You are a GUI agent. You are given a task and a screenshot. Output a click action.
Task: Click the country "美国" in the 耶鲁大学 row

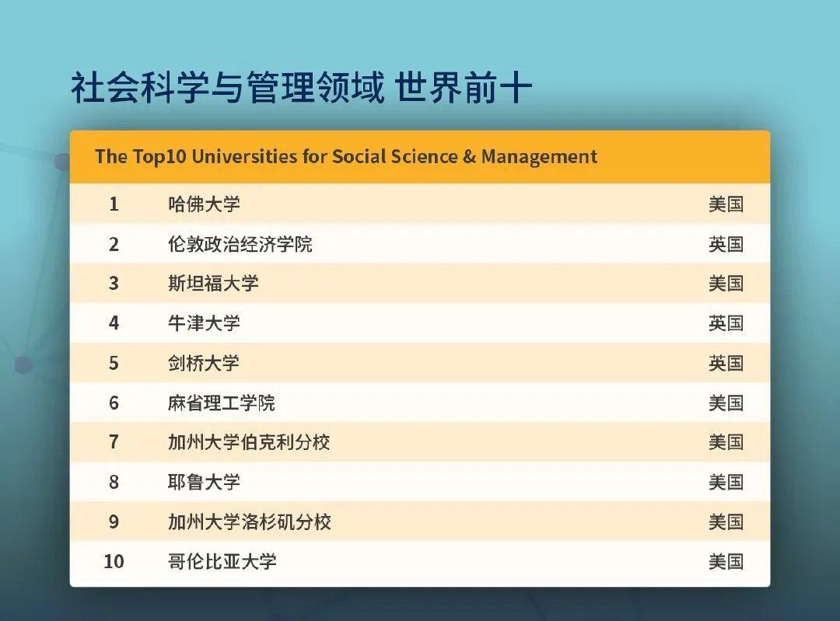pos(726,482)
